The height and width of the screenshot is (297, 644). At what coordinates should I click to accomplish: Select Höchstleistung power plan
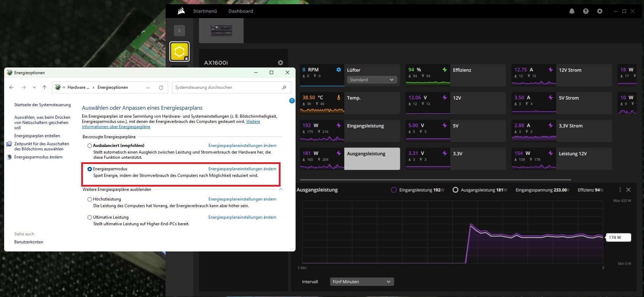(x=90, y=199)
